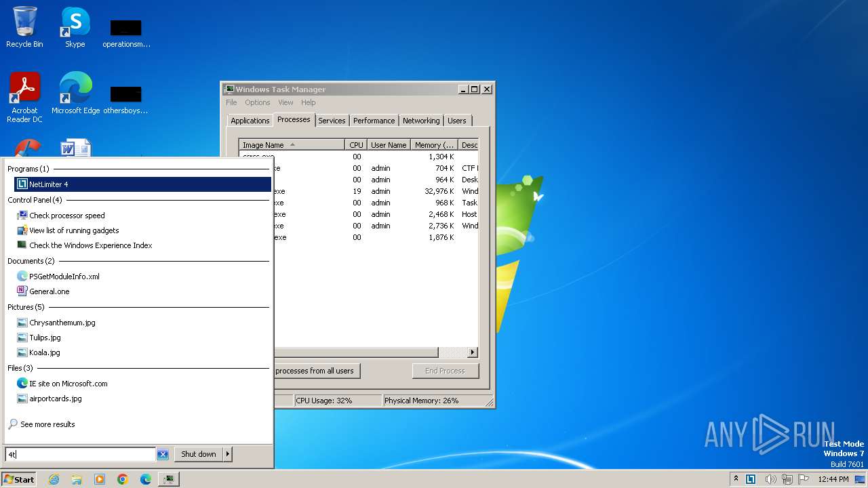Click the volume tray icon
This screenshot has height=488, width=868.
[x=771, y=479]
